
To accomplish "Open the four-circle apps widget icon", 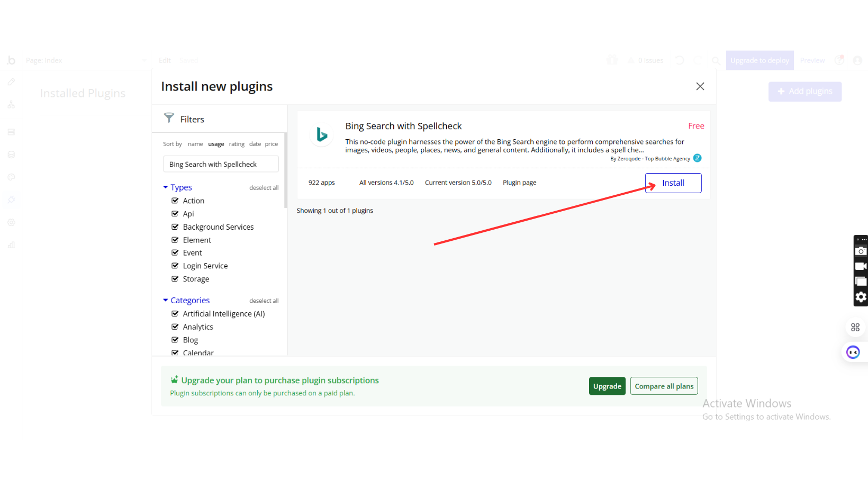I will point(855,328).
